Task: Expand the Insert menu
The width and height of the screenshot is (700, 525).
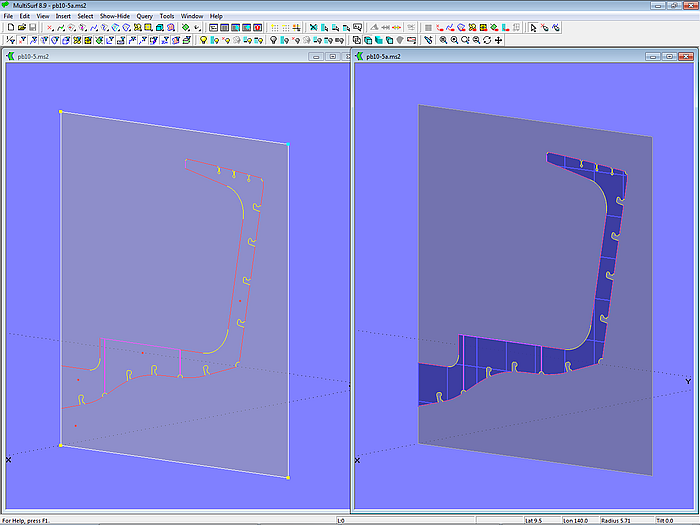Action: pyautogui.click(x=64, y=17)
